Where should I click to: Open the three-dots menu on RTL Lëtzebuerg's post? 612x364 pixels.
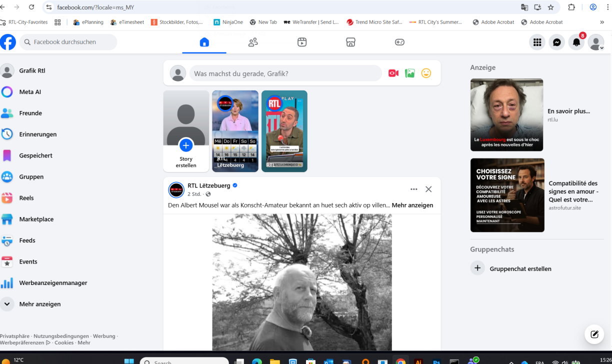[413, 189]
